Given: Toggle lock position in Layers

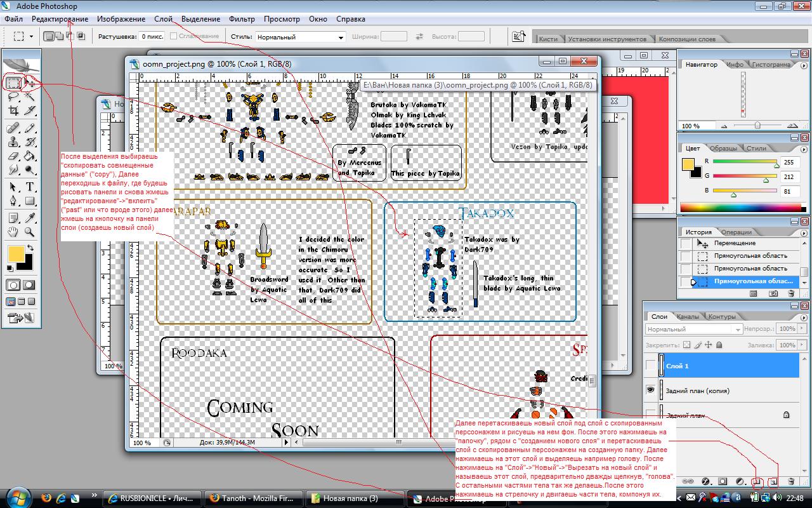Looking at the screenshot, I should coord(709,345).
